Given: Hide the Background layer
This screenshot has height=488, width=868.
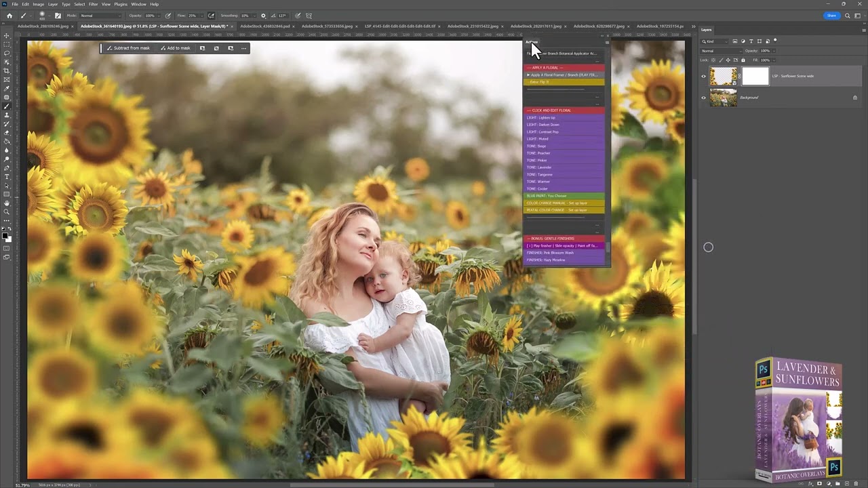Looking at the screenshot, I should tap(703, 98).
